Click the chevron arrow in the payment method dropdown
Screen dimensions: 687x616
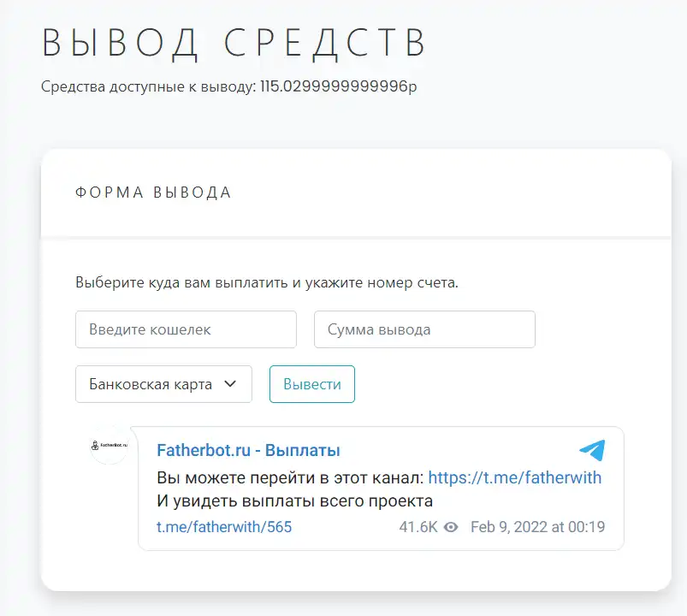pos(230,384)
